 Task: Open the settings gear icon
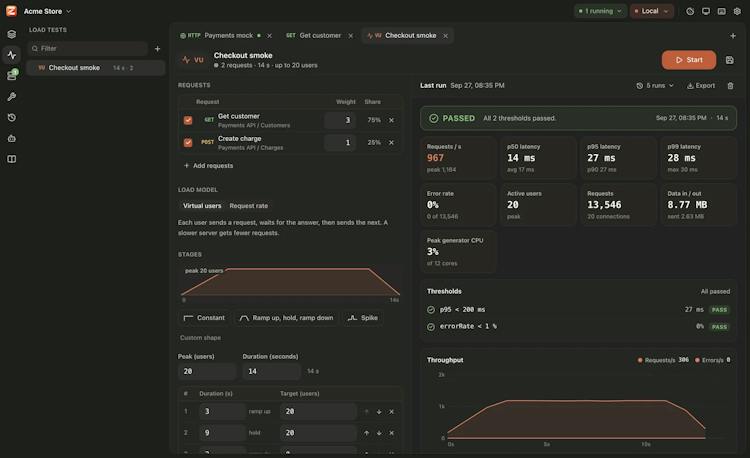pyautogui.click(x=737, y=11)
